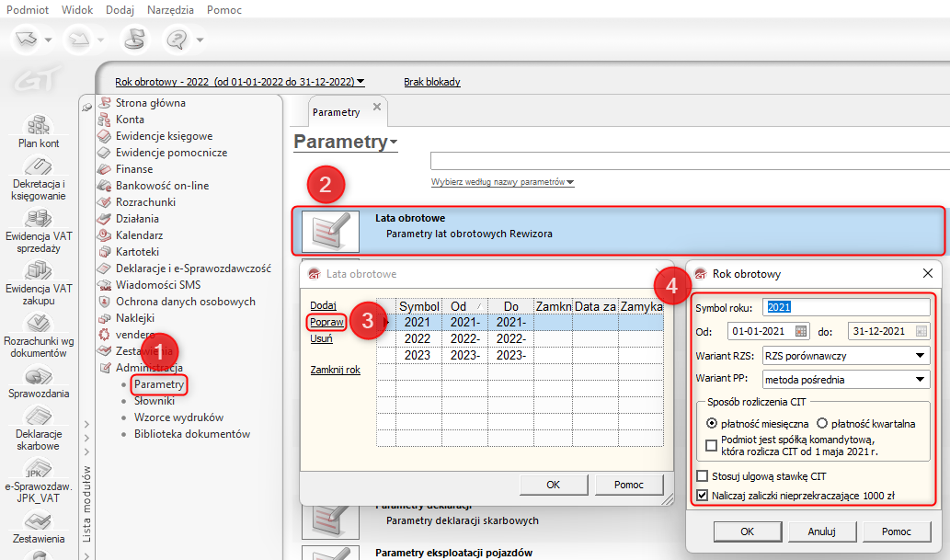Click the forward navigation arrow toolbar icon
Image resolution: width=950 pixels, height=560 pixels.
point(79,40)
